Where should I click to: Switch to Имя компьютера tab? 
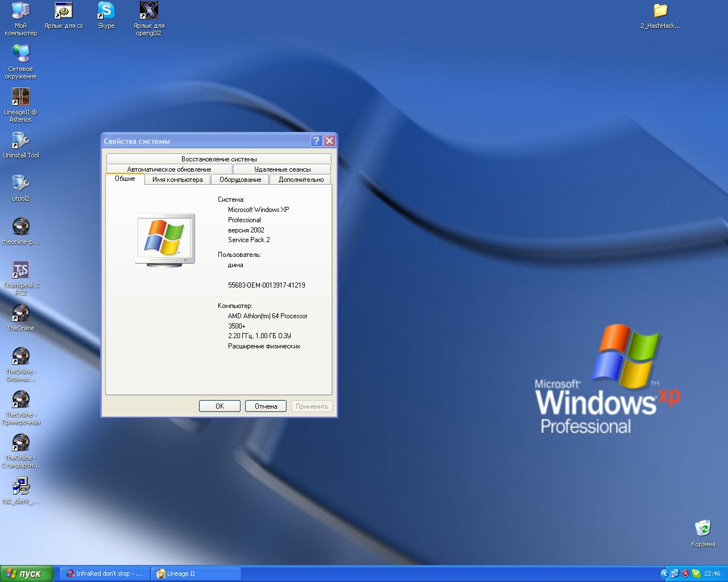[x=177, y=180]
